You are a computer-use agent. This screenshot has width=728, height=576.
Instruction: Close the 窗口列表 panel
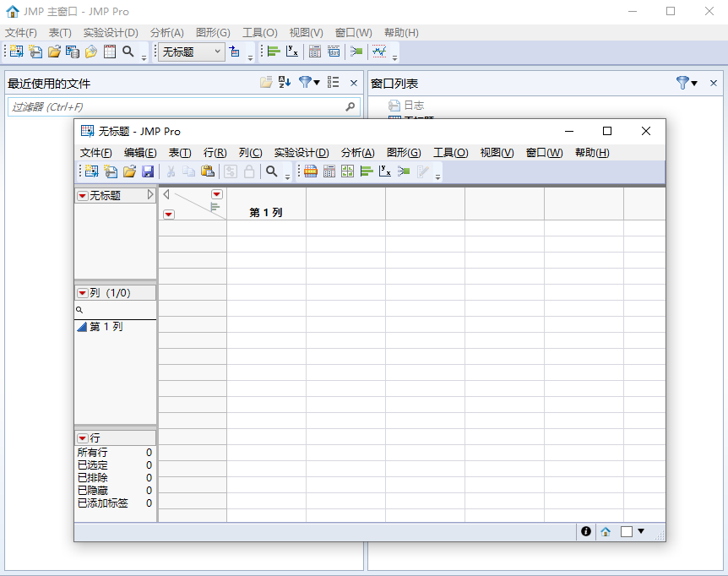pos(714,83)
